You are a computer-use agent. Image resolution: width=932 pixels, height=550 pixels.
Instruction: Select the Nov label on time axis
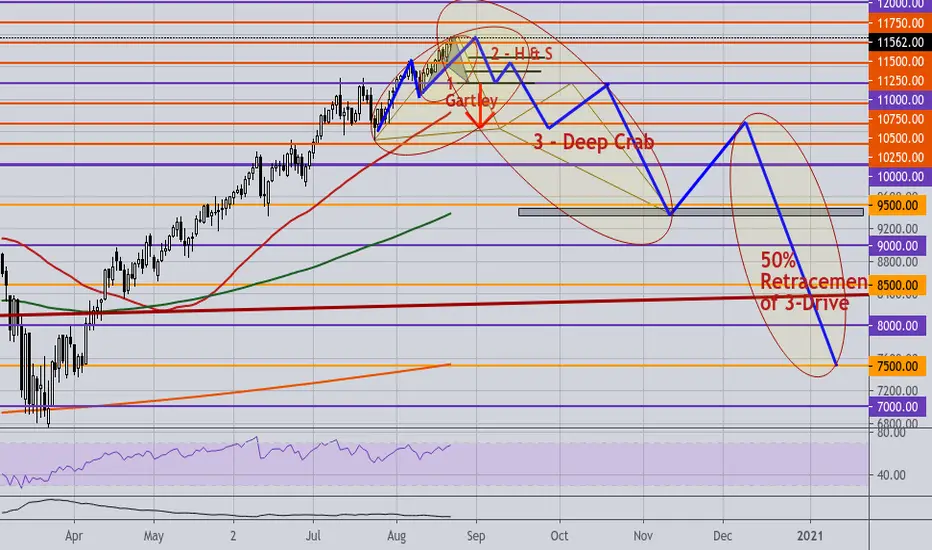tap(643, 536)
